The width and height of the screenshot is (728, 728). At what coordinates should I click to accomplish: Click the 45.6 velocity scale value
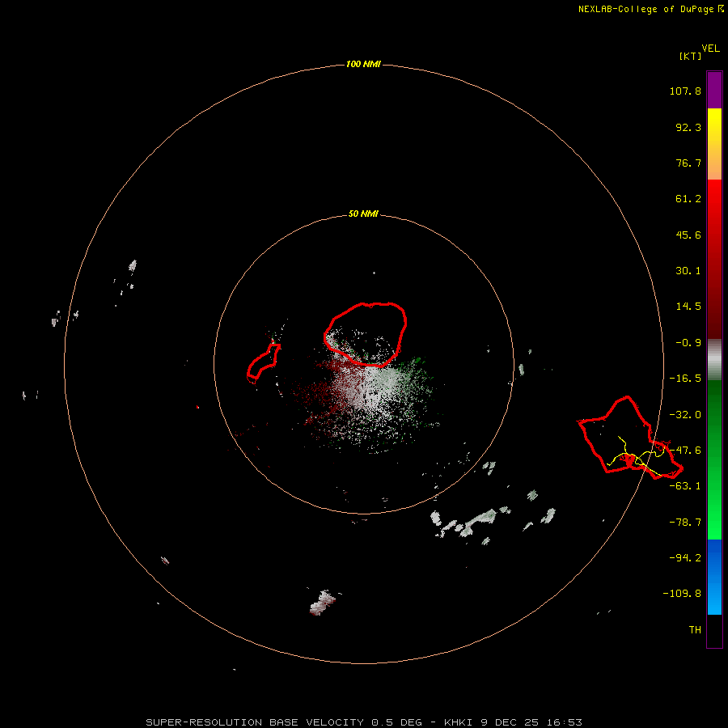[688, 235]
